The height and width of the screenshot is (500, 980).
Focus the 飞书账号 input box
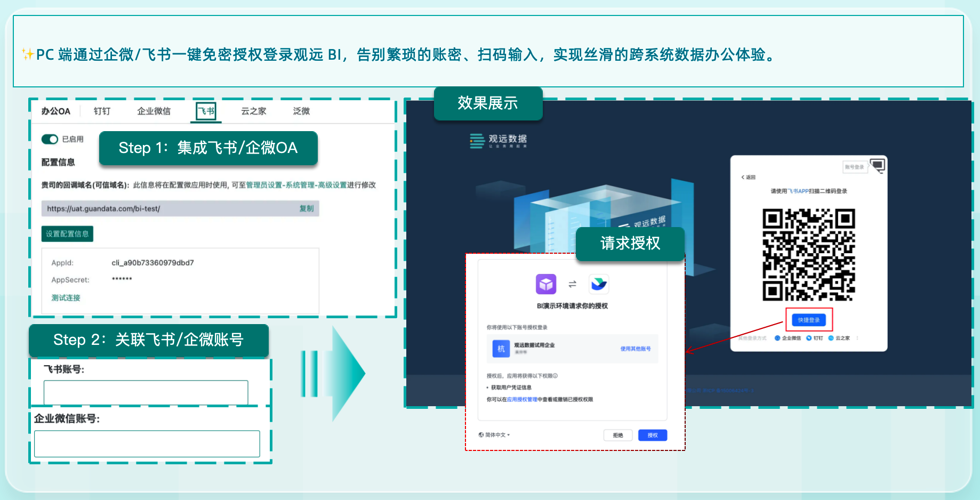coord(146,392)
